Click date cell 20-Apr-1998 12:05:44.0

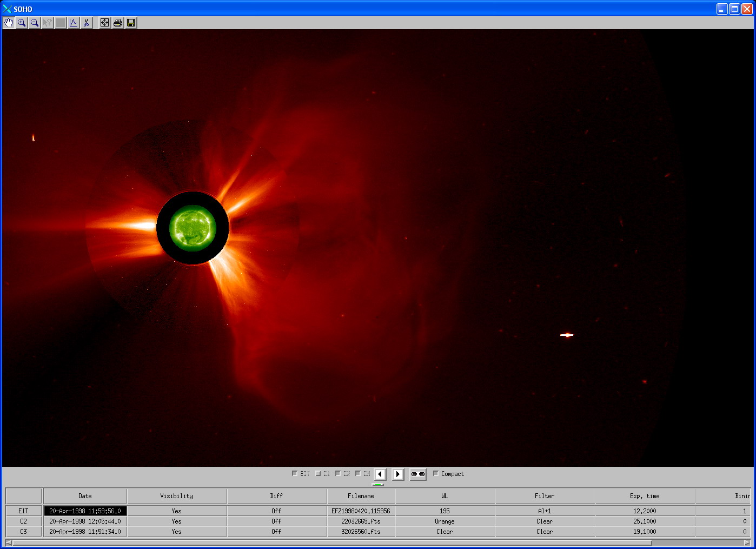pos(85,521)
